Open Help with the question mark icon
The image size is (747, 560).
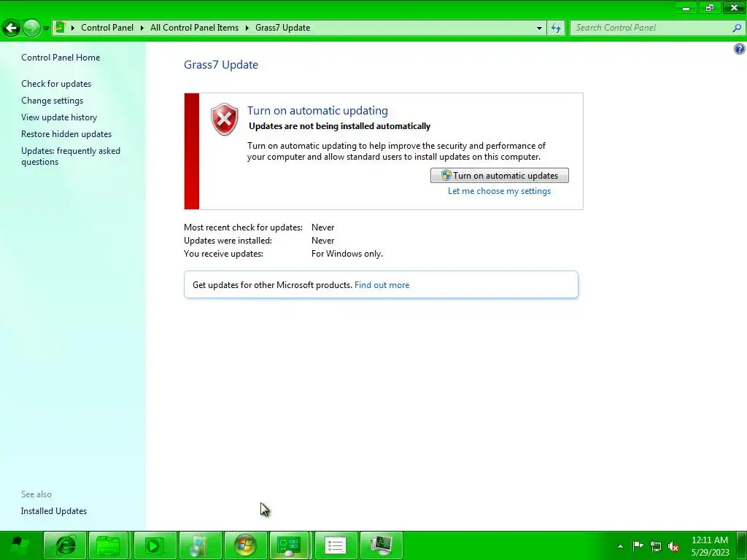pyautogui.click(x=740, y=49)
